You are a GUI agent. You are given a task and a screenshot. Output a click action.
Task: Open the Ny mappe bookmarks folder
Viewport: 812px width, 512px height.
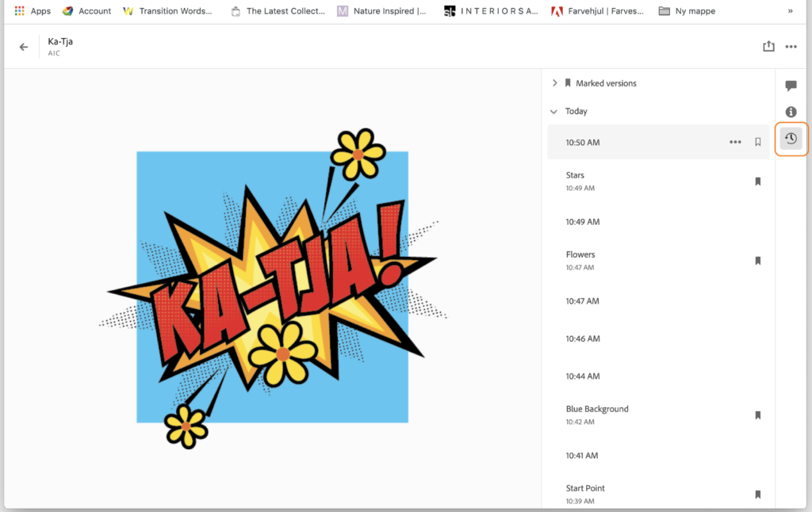(x=688, y=11)
